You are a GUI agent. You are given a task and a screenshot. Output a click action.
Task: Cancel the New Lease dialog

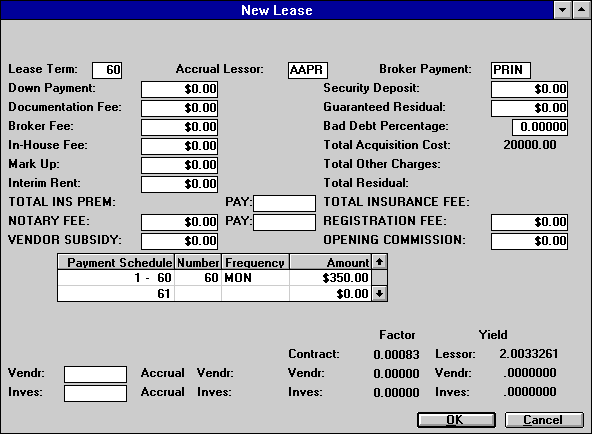coord(544,420)
